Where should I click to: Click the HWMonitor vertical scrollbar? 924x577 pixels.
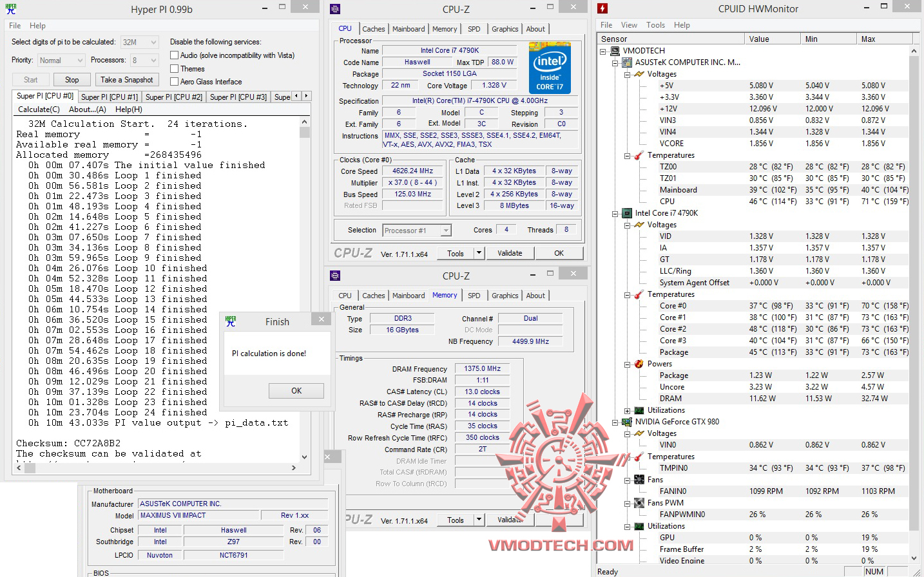coord(914,305)
